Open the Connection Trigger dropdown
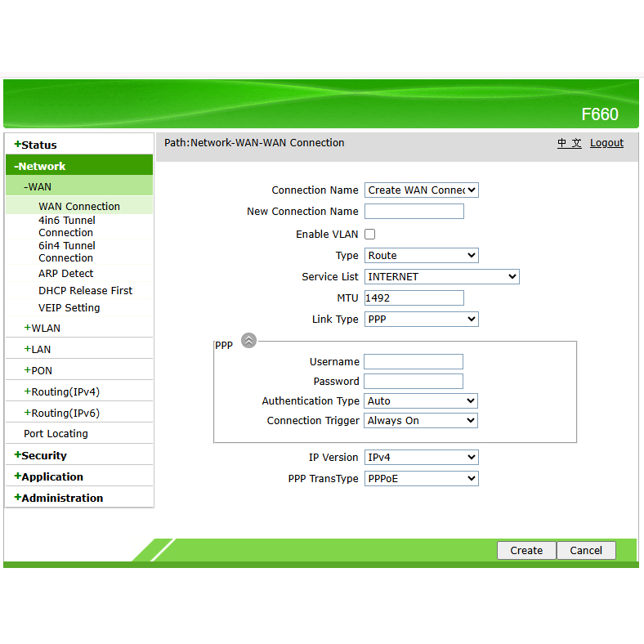Screen dimensions: 644x644 pos(420,421)
